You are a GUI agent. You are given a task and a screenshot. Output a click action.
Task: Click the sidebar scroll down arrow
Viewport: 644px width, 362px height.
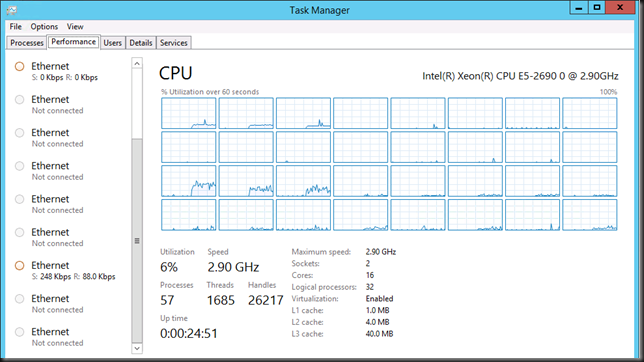(x=137, y=348)
